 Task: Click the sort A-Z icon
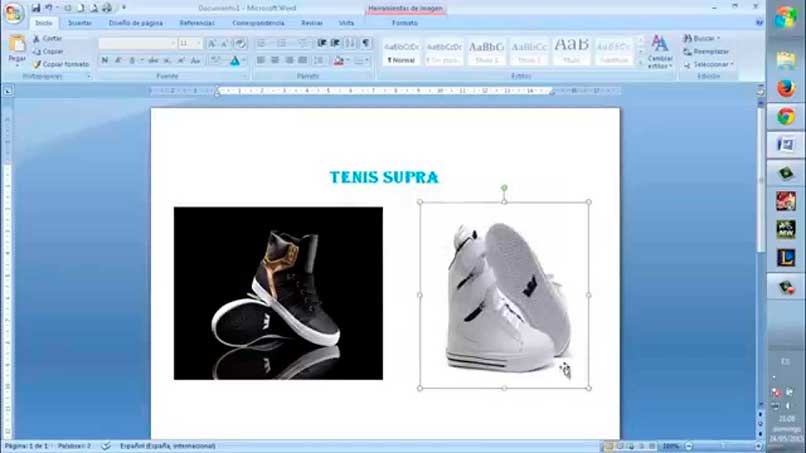point(350,43)
